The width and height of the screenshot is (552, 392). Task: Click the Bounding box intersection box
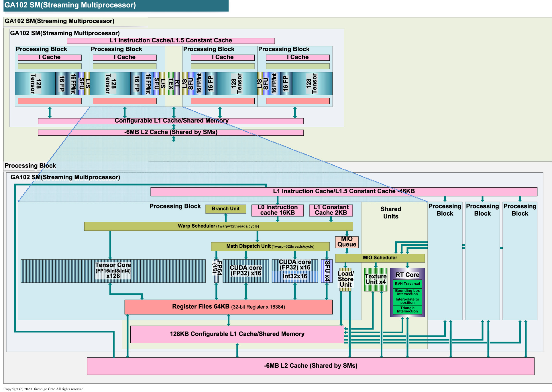(x=407, y=292)
